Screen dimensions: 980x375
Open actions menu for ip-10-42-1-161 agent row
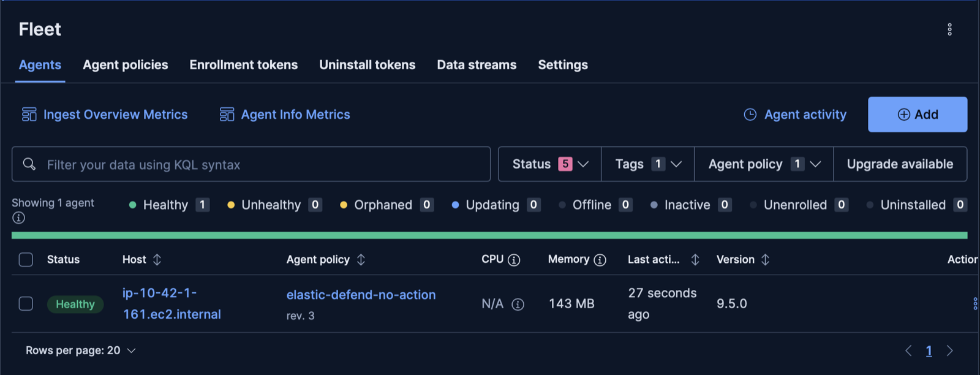(x=974, y=304)
